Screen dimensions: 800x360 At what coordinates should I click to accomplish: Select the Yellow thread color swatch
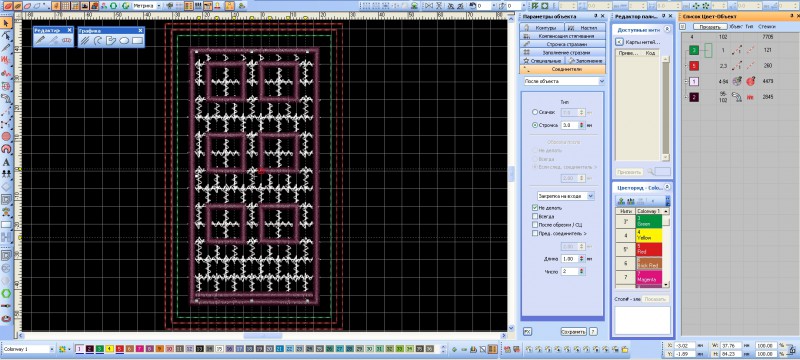(x=649, y=235)
